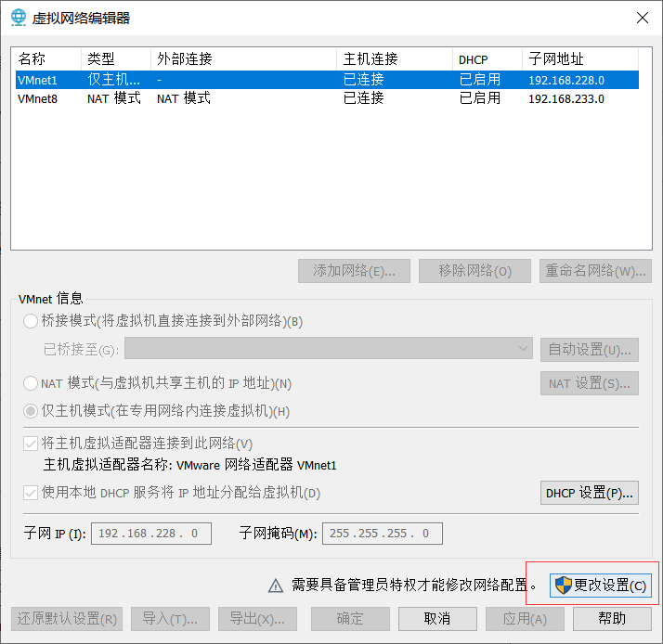Click the 帮助 button

point(612,619)
